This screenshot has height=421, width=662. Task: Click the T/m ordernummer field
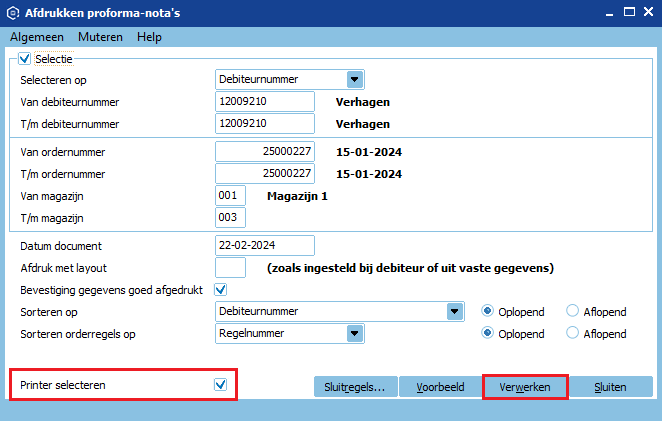click(265, 173)
